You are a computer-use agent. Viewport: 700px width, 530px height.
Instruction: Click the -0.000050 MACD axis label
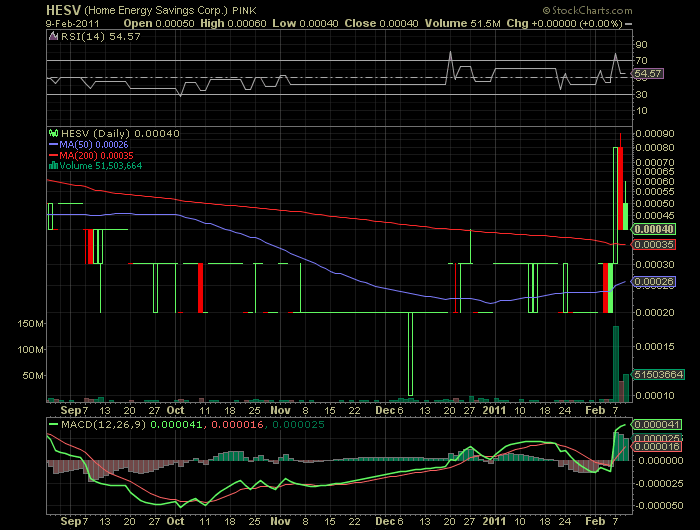pyautogui.click(x=658, y=505)
